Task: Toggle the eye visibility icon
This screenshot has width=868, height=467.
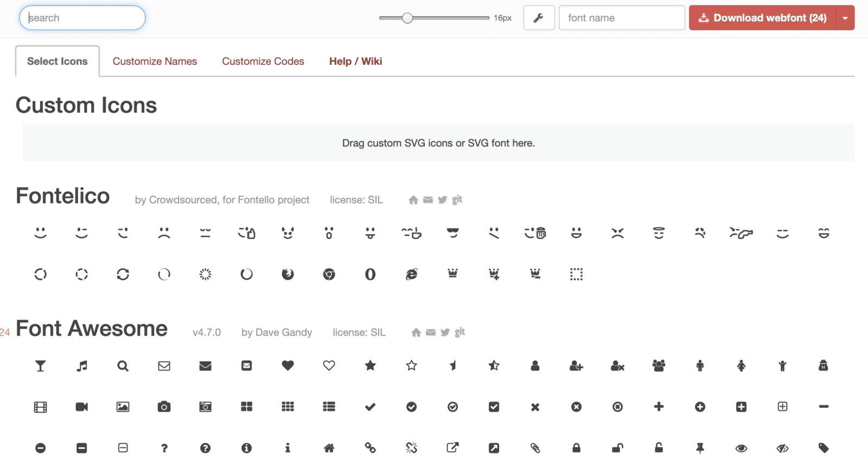Action: (x=741, y=448)
